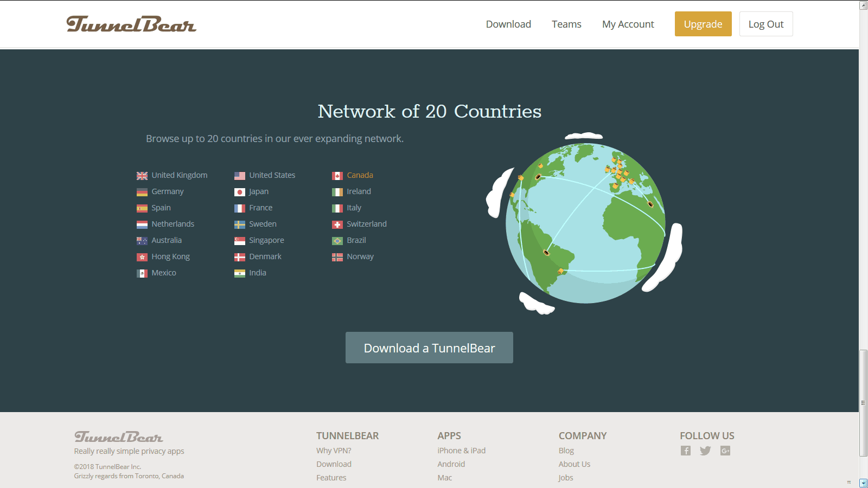This screenshot has width=868, height=488.
Task: Open the iPhone & iPad apps link
Action: (x=462, y=451)
